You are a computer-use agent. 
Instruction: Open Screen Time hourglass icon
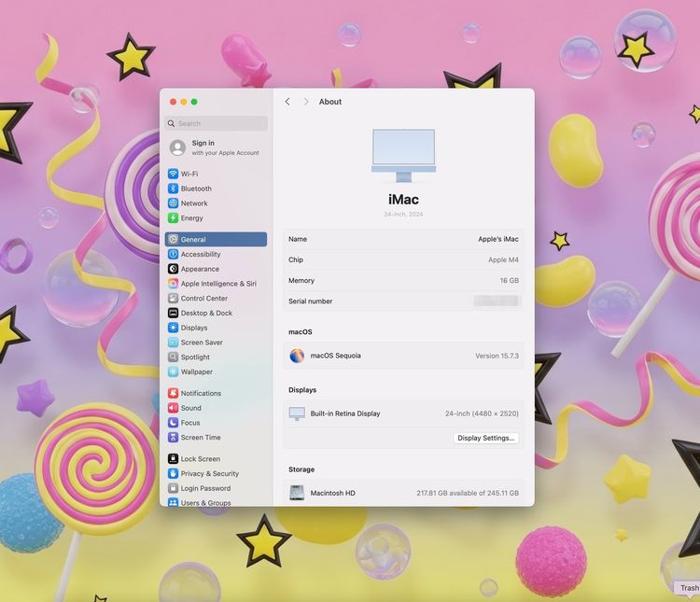click(x=174, y=437)
